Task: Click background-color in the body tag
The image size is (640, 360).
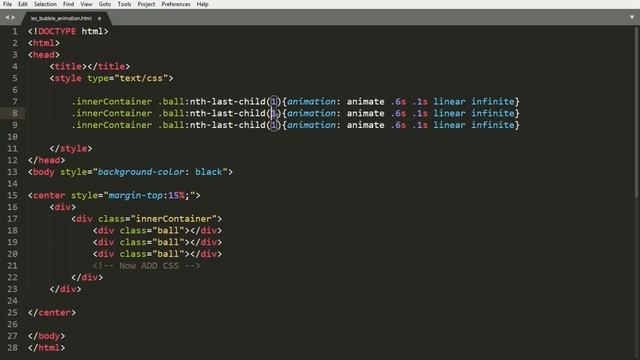Action: (x=141, y=172)
